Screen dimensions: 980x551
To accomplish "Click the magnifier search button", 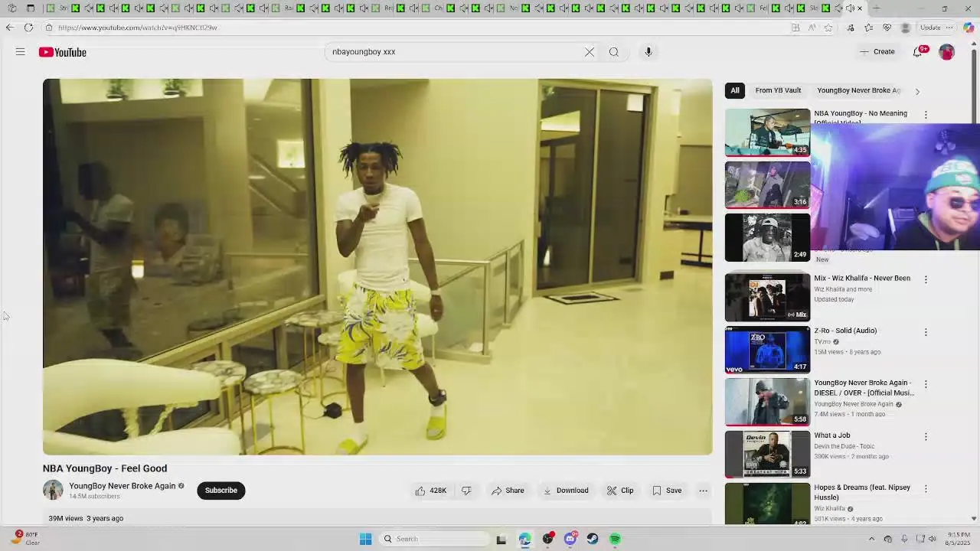I will pyautogui.click(x=614, y=52).
